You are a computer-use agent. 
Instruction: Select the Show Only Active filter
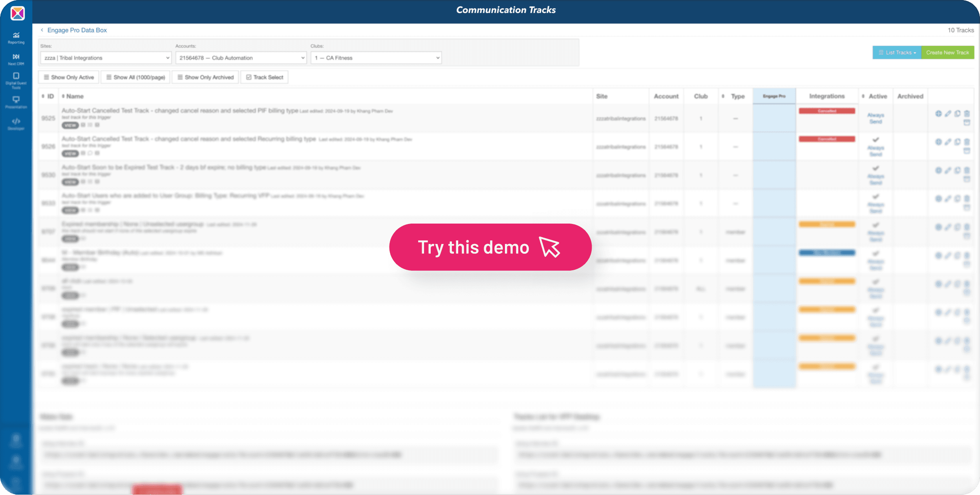click(69, 77)
